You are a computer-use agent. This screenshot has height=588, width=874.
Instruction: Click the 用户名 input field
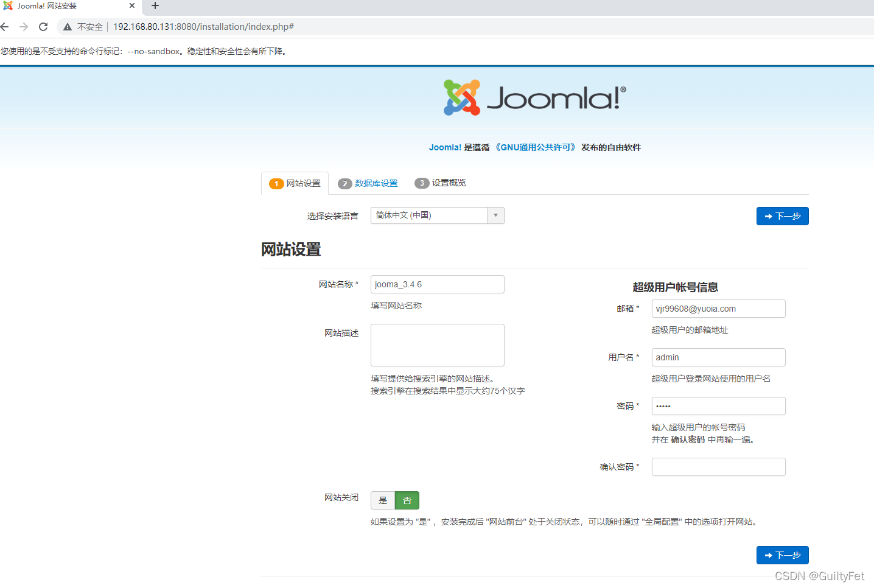[x=718, y=357]
